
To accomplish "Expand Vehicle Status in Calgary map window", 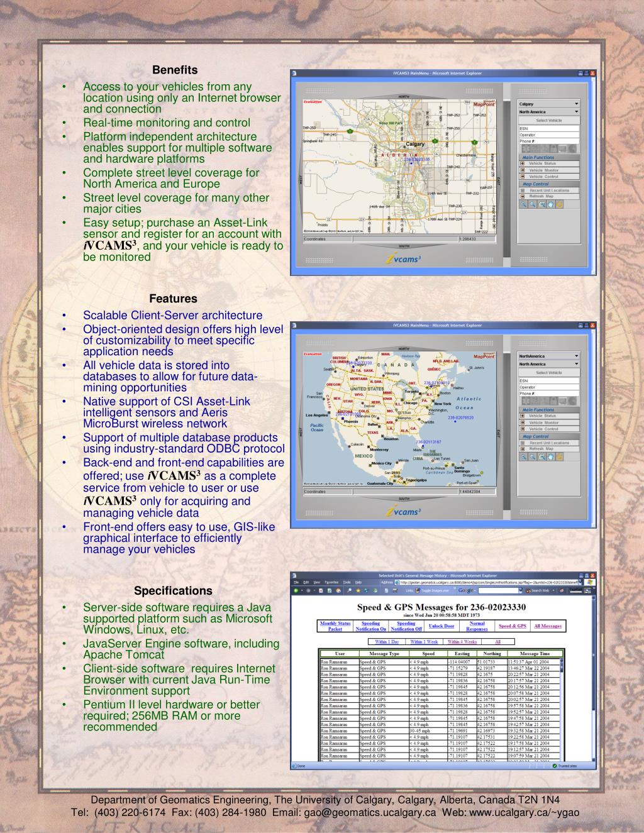I will point(549,163).
